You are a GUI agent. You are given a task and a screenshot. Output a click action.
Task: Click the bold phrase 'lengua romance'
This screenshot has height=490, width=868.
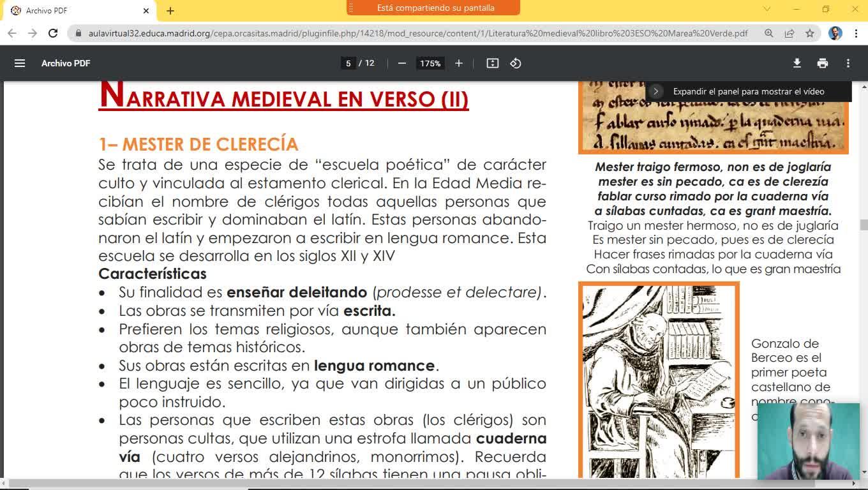[x=374, y=366]
